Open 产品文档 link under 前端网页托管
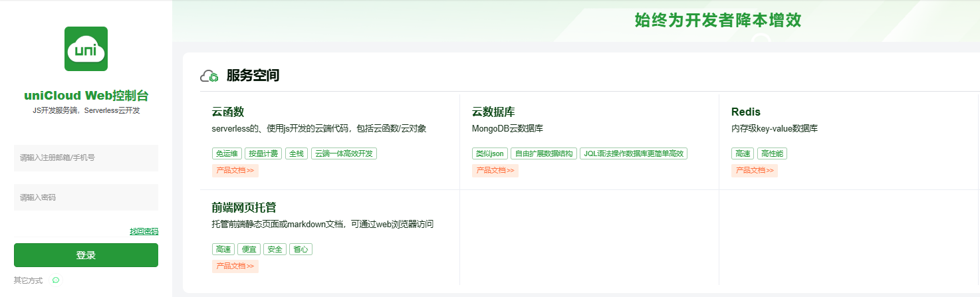The image size is (980, 297). [235, 266]
